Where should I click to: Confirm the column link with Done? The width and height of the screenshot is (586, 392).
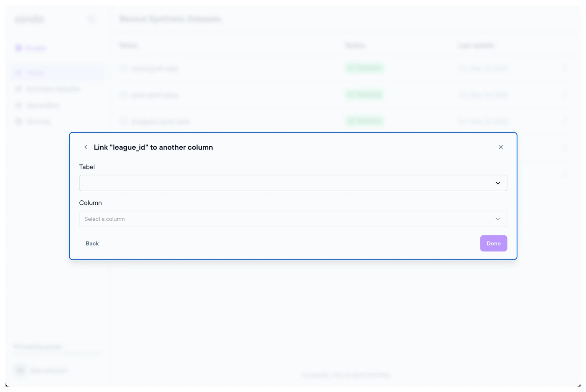coord(493,243)
